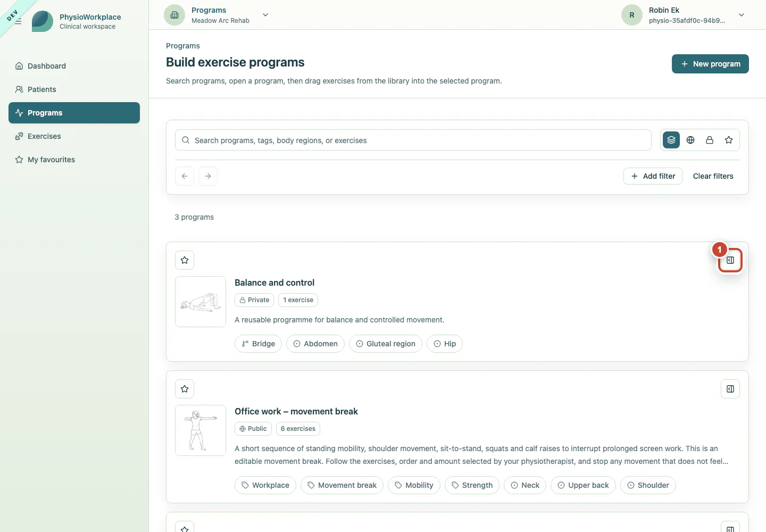Click the Workplace tag
The image size is (766, 532).
265,485
